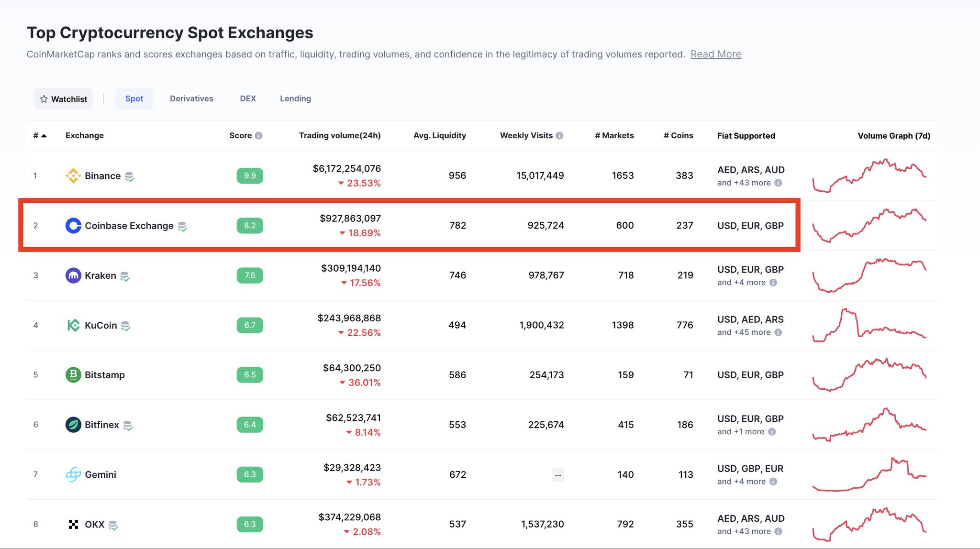Image resolution: width=980 pixels, height=549 pixels.
Task: Click the proof-of-reserves badge next to Bitfinex
Action: (128, 425)
